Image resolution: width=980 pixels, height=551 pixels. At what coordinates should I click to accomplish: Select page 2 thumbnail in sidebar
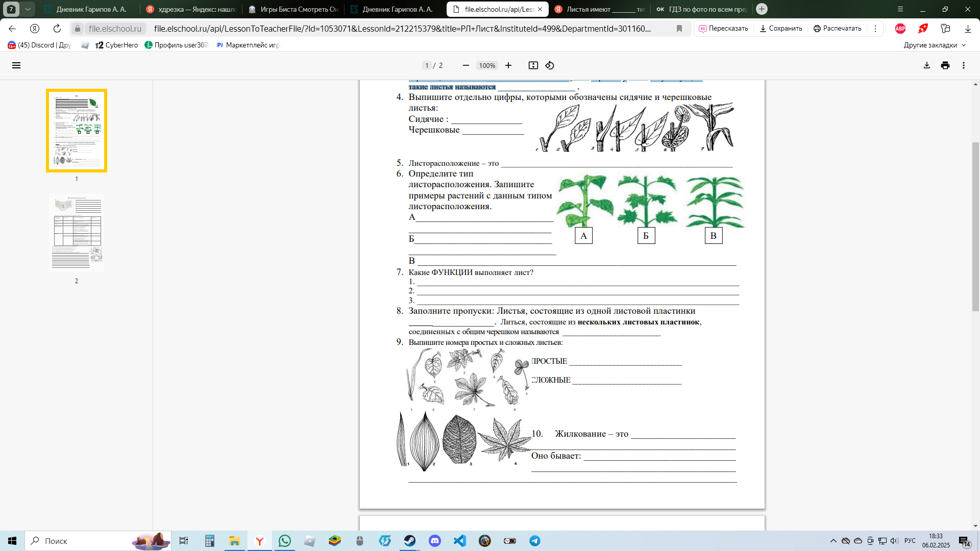(x=77, y=232)
